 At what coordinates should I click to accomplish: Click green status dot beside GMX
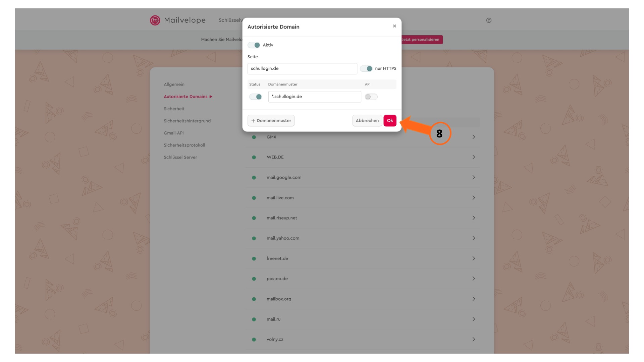[254, 137]
